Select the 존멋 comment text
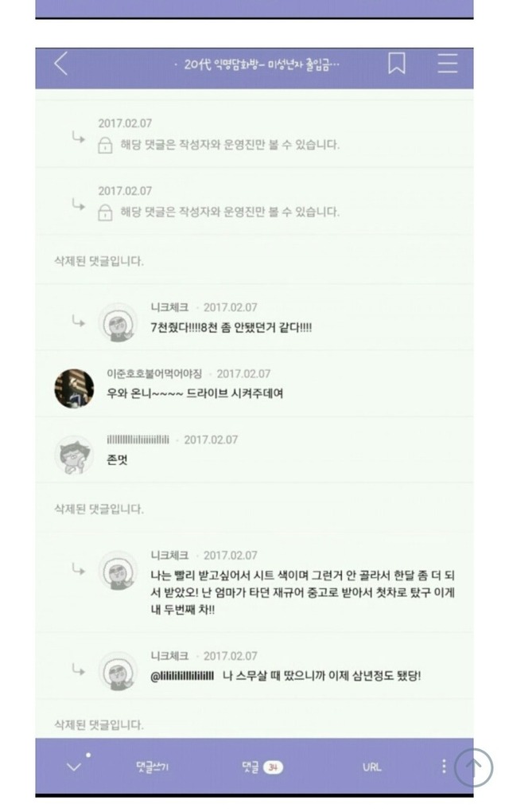509x812 pixels. point(117,459)
